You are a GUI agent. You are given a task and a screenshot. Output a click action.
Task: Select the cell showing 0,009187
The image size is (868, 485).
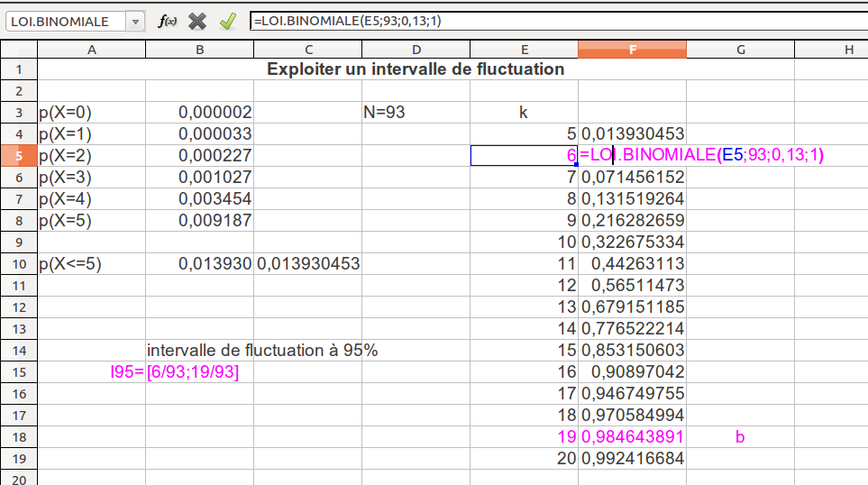coord(199,221)
